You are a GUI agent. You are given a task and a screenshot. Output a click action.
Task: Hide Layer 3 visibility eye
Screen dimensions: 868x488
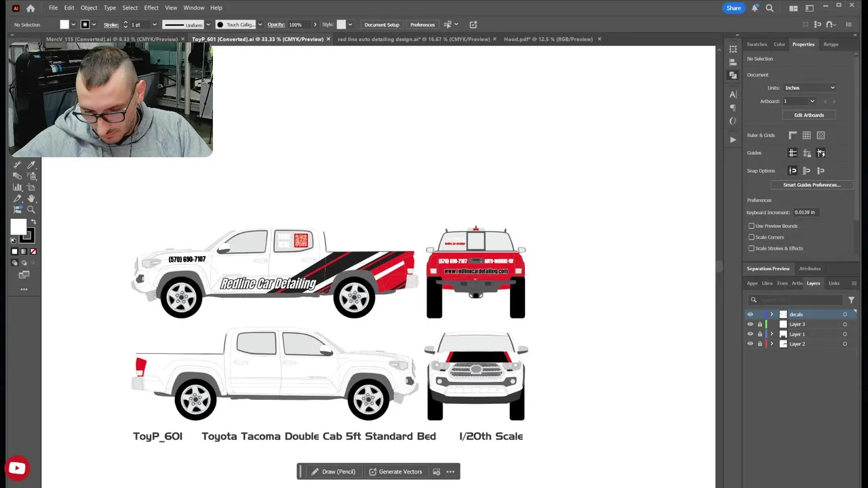click(750, 324)
